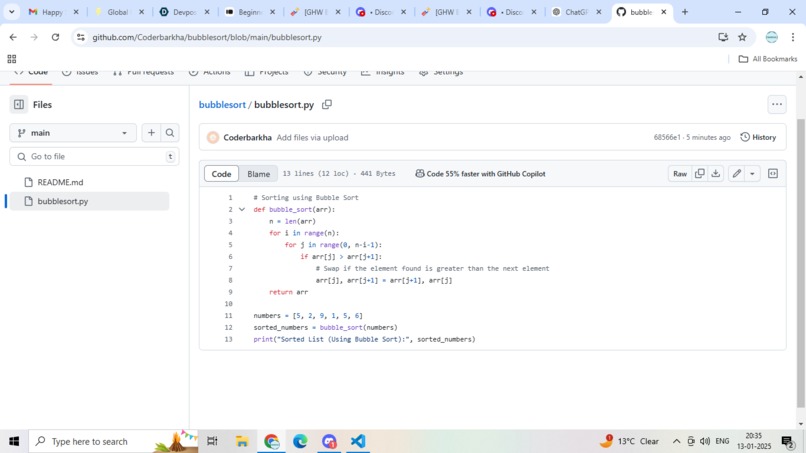This screenshot has height=453, width=806.
Task: Open file search magnifier in sidebar
Action: tap(170, 133)
